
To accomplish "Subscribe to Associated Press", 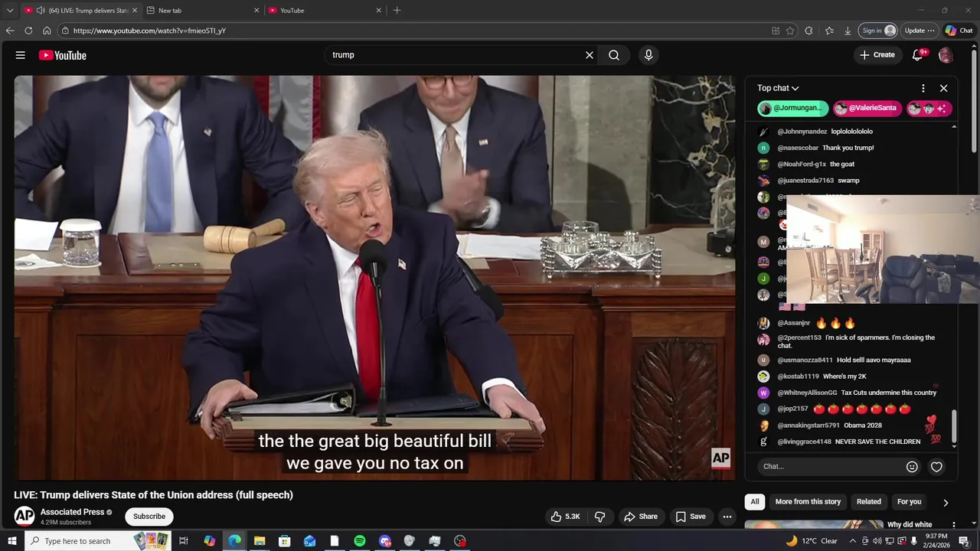I will [149, 517].
